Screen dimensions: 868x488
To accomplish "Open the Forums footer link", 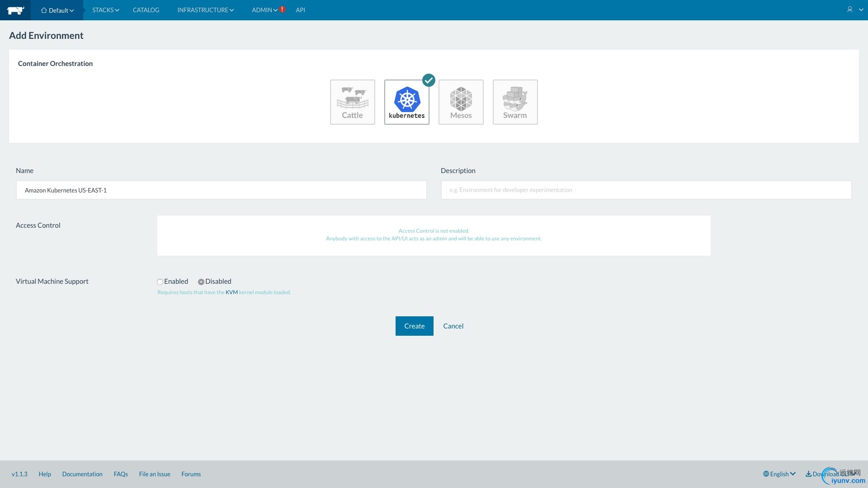I will click(x=191, y=474).
